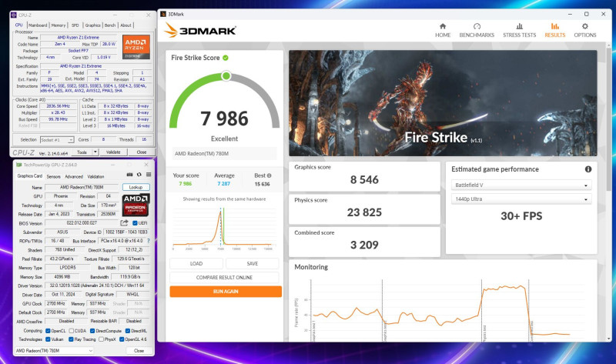Toggle the OpenCL checkbox in GPU-Z

pos(48,331)
